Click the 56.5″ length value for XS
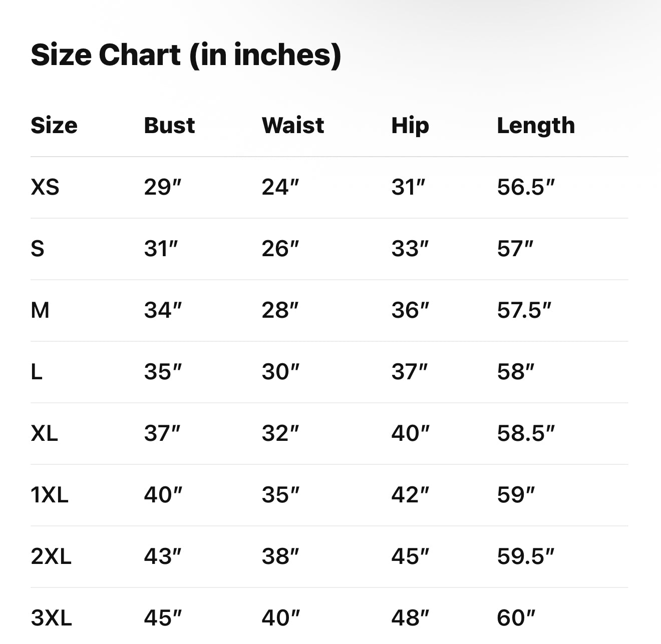This screenshot has height=644, width=661. [526, 187]
